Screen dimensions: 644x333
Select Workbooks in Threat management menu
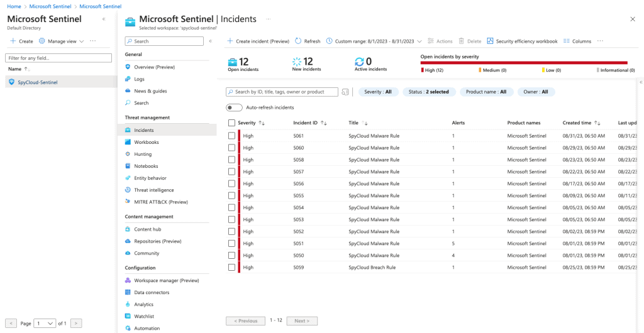pyautogui.click(x=146, y=142)
